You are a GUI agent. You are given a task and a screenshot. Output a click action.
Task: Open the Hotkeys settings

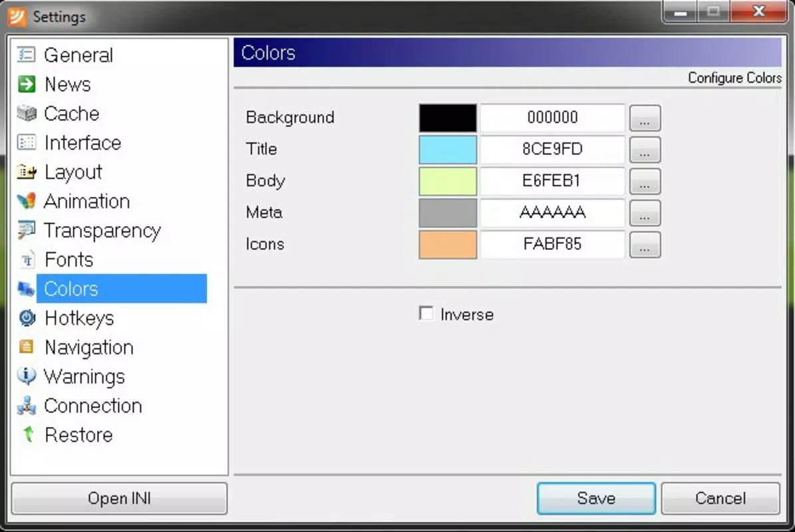tap(79, 318)
